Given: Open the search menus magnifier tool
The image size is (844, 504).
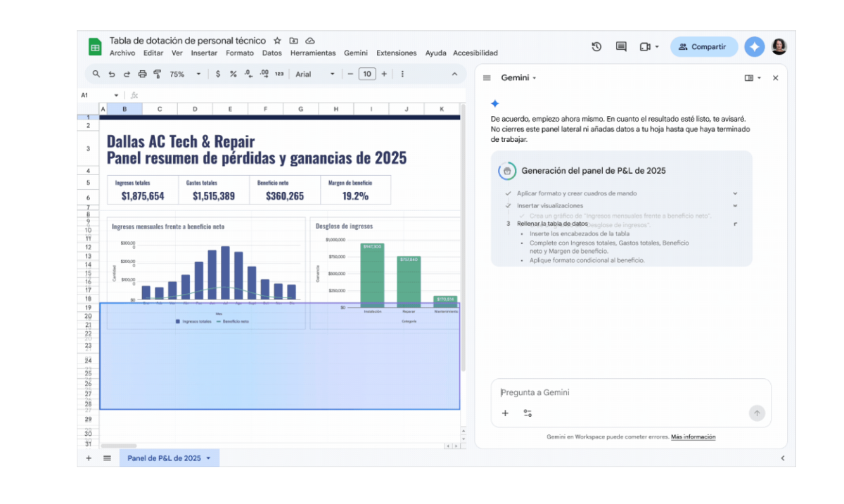Looking at the screenshot, I should (96, 74).
